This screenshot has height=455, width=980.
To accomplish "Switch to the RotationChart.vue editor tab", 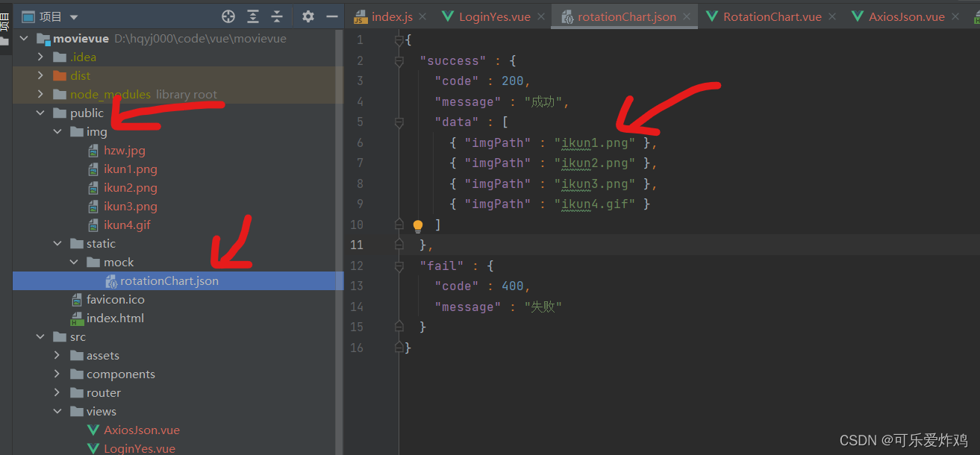I will pos(773,16).
